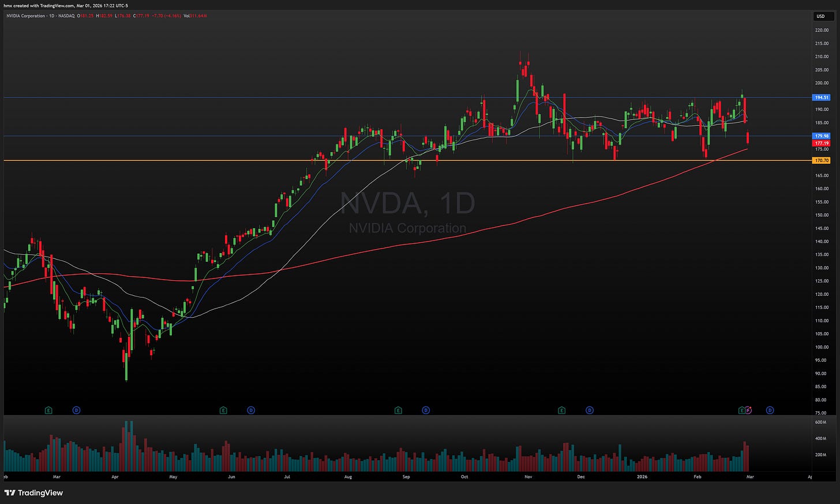The image size is (840, 504).
Task: Click the dividend marker in December
Action: (590, 411)
